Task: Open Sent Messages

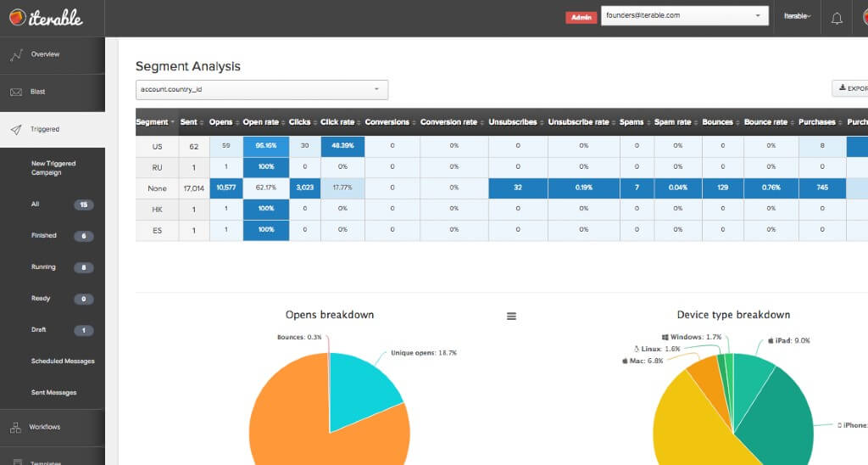Action: point(53,392)
